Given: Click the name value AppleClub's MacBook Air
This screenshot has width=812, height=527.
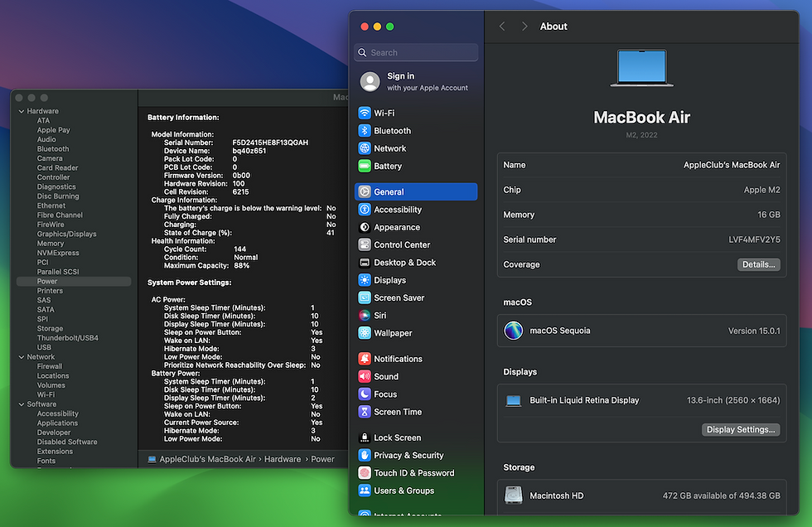Looking at the screenshot, I should (x=731, y=165).
